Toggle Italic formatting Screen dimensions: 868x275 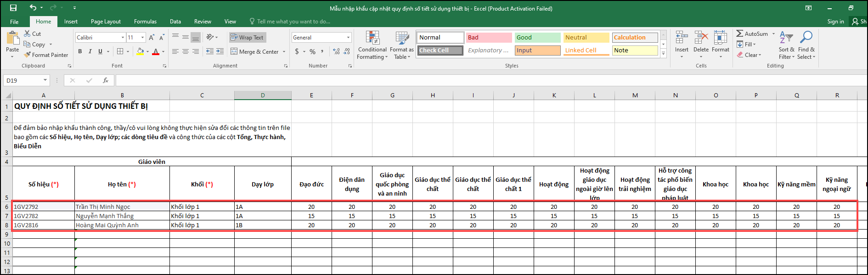click(x=90, y=51)
